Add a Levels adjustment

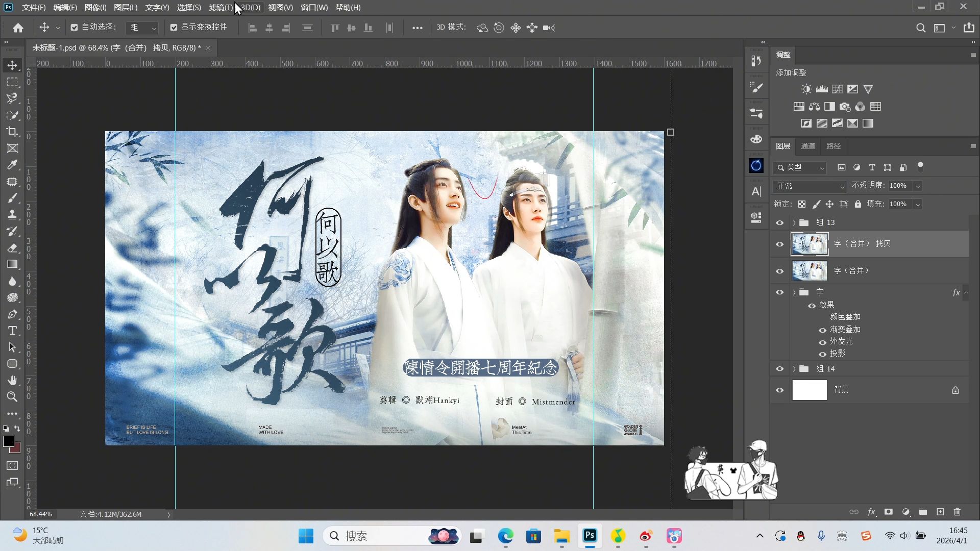(x=822, y=89)
